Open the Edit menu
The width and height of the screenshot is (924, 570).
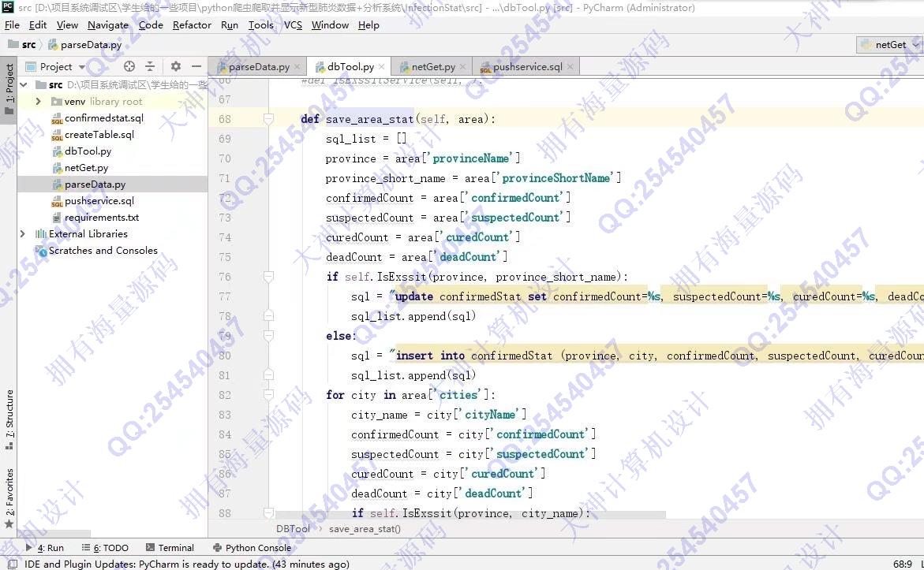38,24
